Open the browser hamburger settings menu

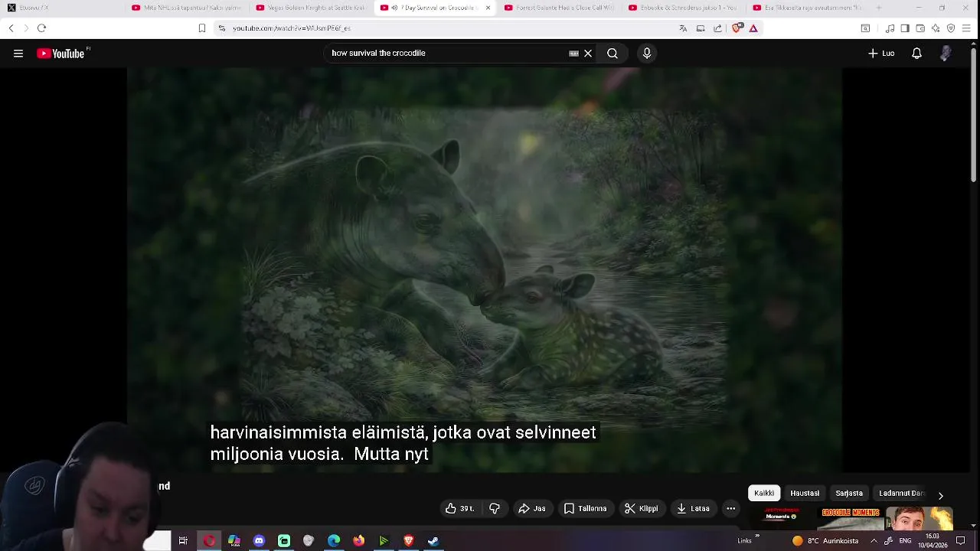pyautogui.click(x=966, y=28)
